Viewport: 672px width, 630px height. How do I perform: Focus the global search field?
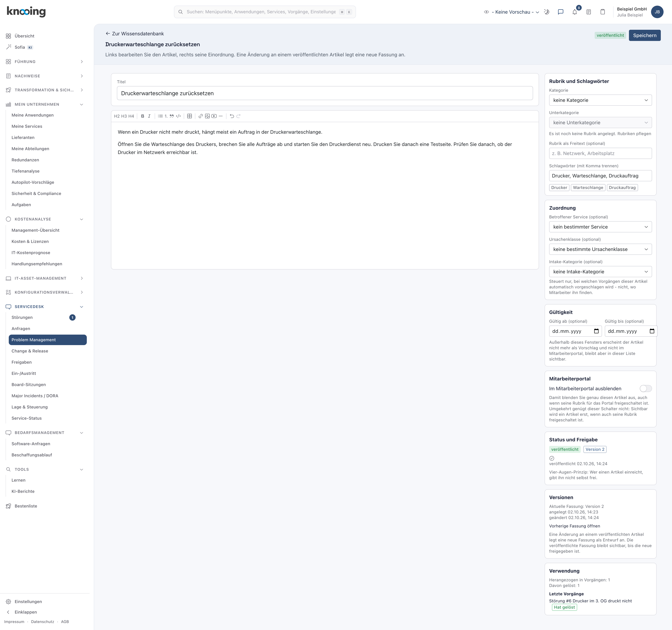pyautogui.click(x=265, y=12)
